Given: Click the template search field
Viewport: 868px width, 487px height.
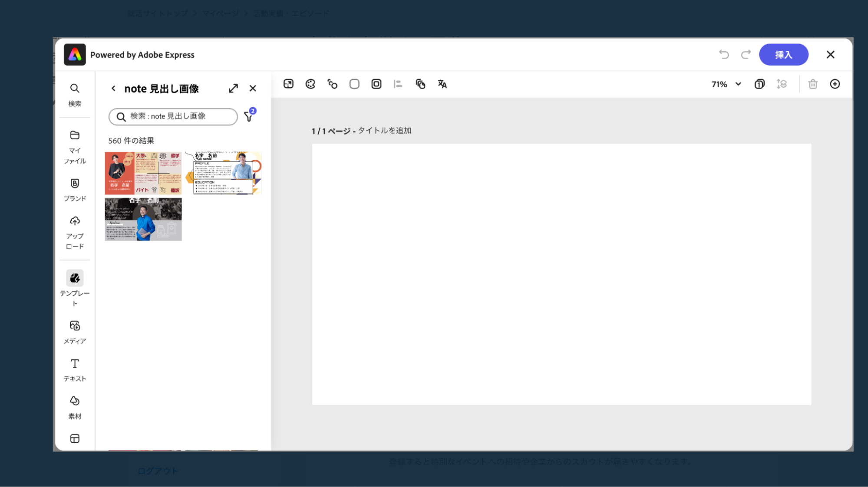Looking at the screenshot, I should (x=174, y=116).
